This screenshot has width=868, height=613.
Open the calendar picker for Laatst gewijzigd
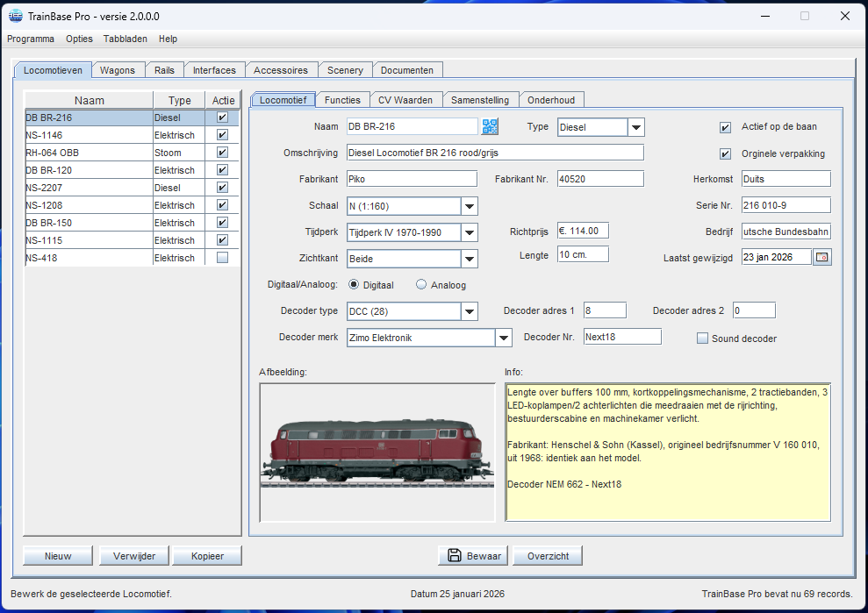tap(821, 257)
